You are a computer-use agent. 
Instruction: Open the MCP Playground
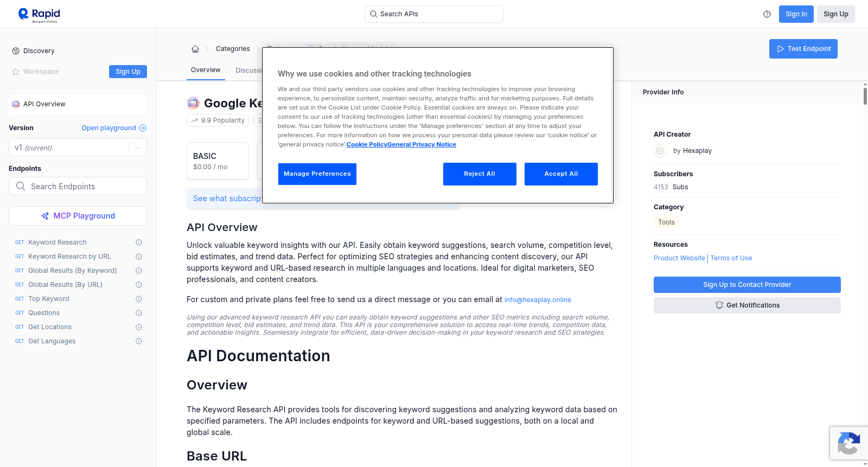(78, 216)
